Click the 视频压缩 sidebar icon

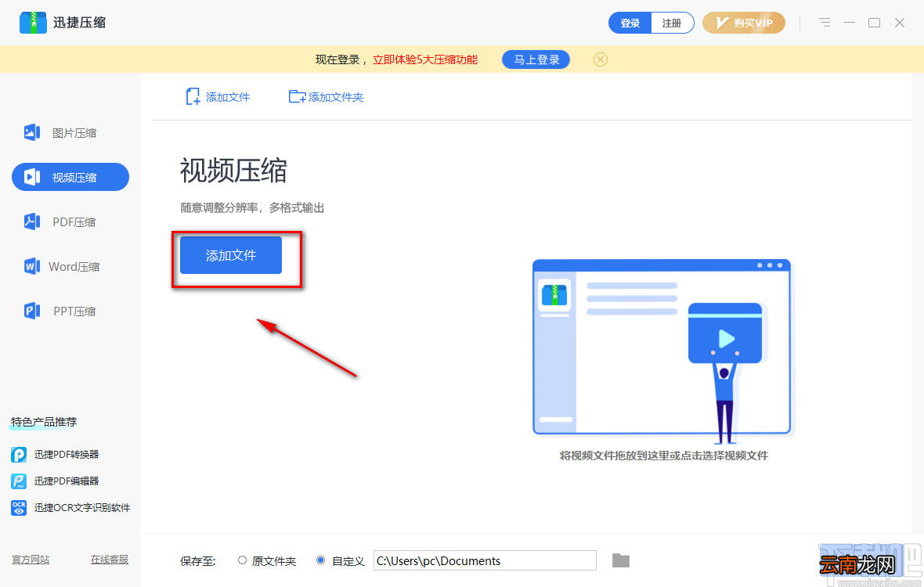click(x=32, y=177)
